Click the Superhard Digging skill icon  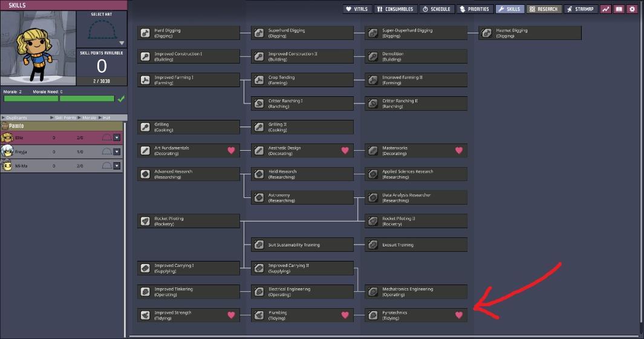[259, 33]
